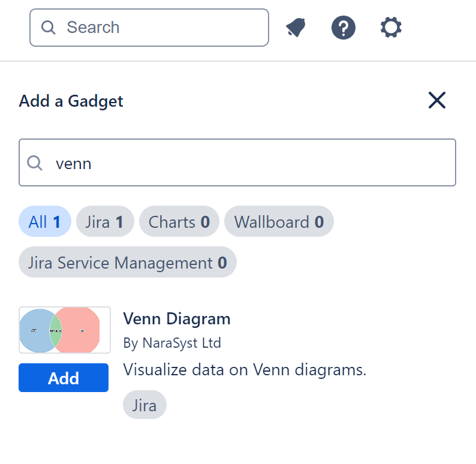Click the magnifier icon beside the 'venn' query

[x=35, y=163]
